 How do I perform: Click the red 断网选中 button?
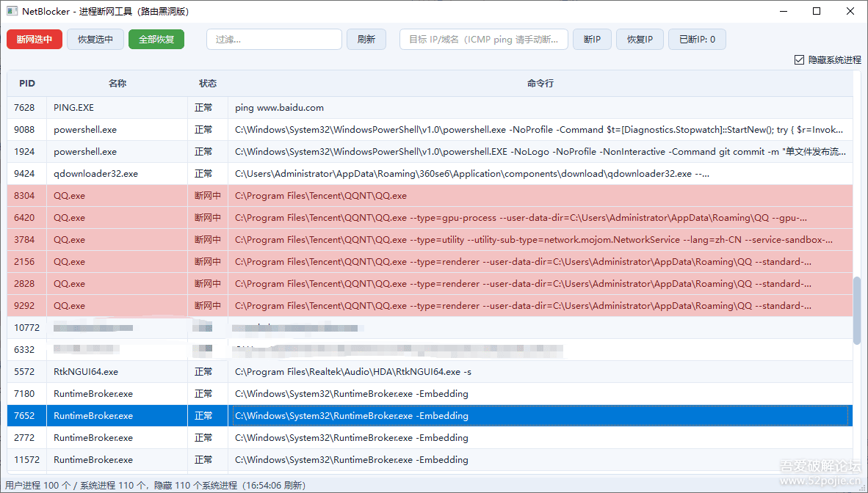pyautogui.click(x=35, y=40)
